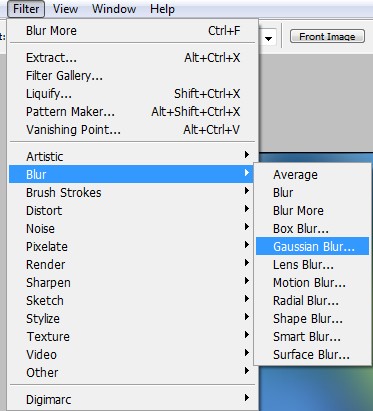Expand the Distort filter submenu

tap(131, 210)
